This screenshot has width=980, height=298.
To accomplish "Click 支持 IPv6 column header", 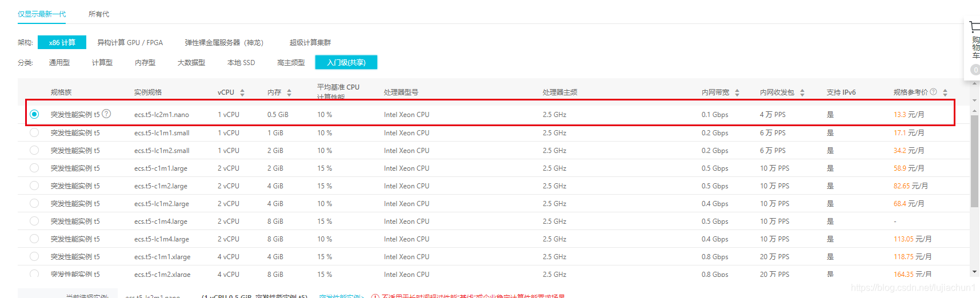I will (x=841, y=92).
